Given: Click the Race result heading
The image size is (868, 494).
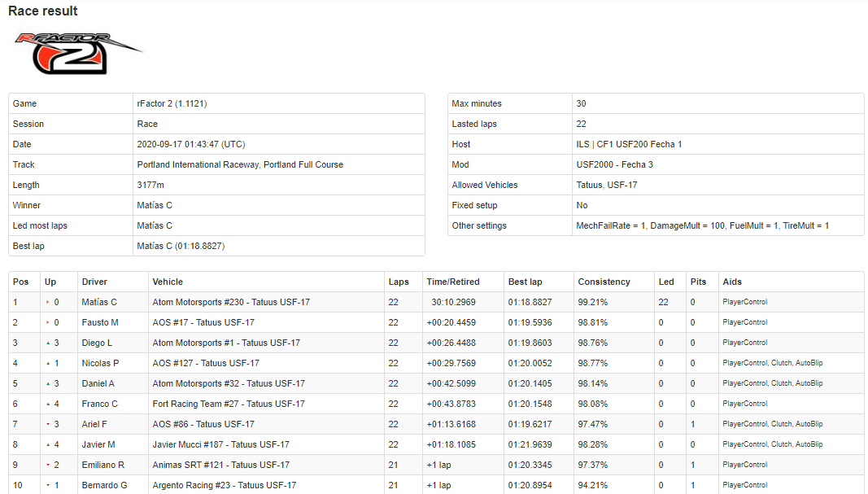Looking at the screenshot, I should (x=42, y=11).
